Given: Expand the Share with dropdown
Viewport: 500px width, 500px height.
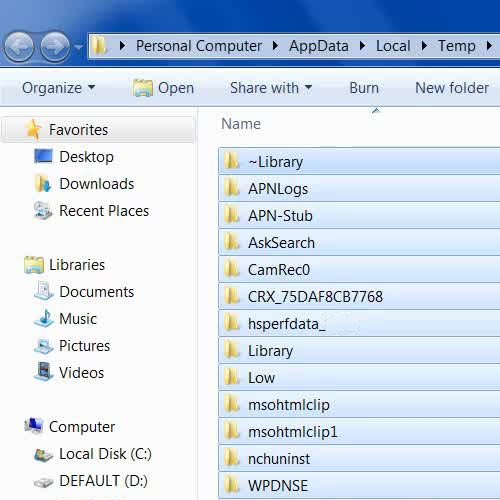Looking at the screenshot, I should point(271,88).
